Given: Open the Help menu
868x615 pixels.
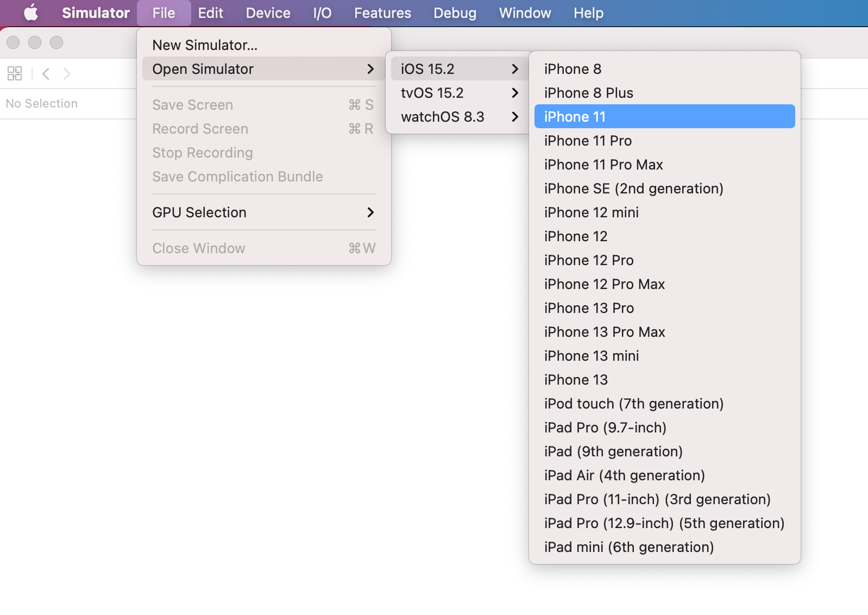Looking at the screenshot, I should (x=588, y=12).
